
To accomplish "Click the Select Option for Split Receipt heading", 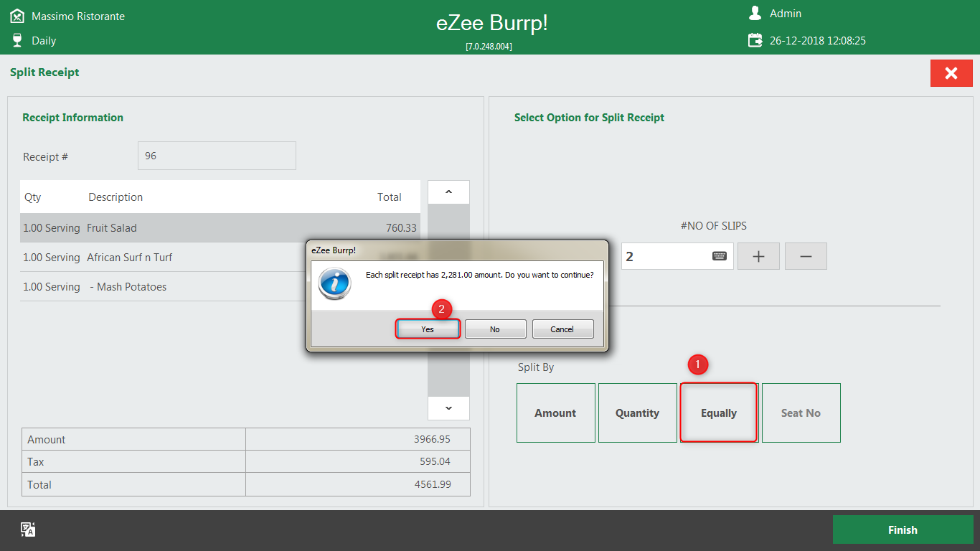I will (x=589, y=118).
